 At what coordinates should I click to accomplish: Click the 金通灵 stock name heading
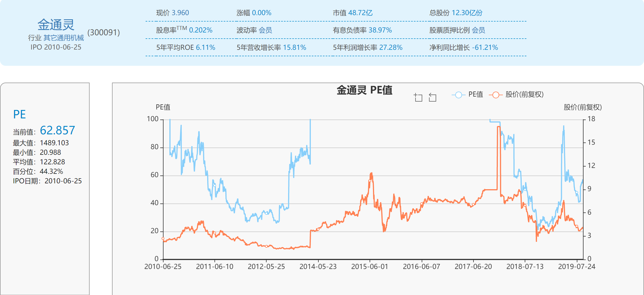(x=56, y=25)
